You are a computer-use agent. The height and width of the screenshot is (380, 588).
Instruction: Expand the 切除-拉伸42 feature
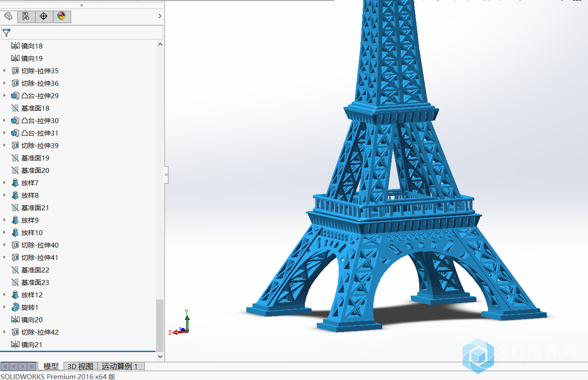(x=4, y=332)
